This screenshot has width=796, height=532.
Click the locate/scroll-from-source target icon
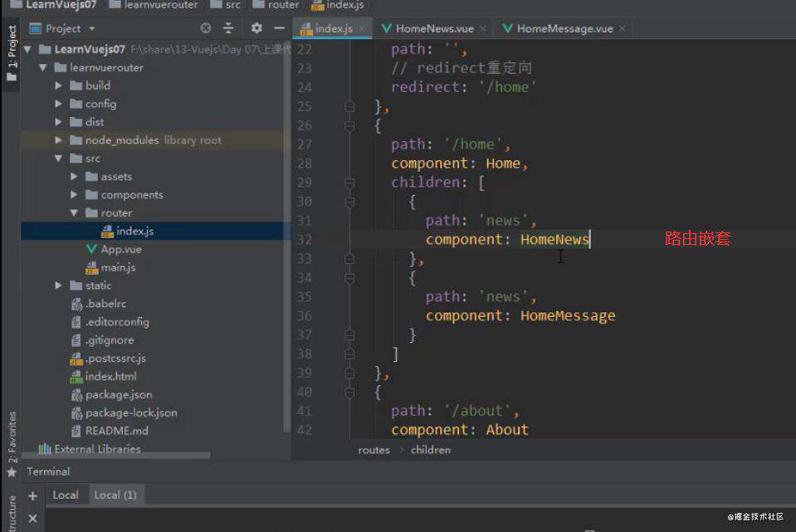coord(206,28)
